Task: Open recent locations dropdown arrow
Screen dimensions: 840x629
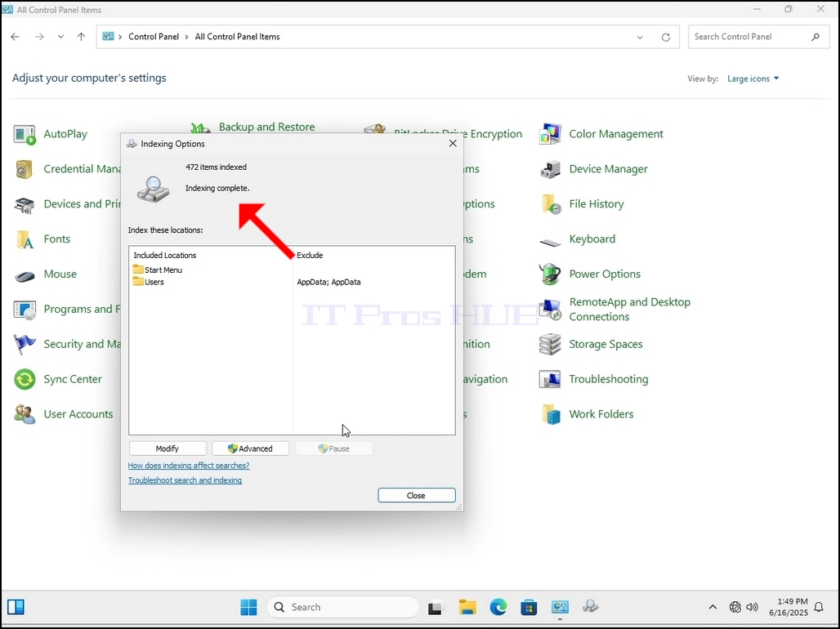Action: 60,37
